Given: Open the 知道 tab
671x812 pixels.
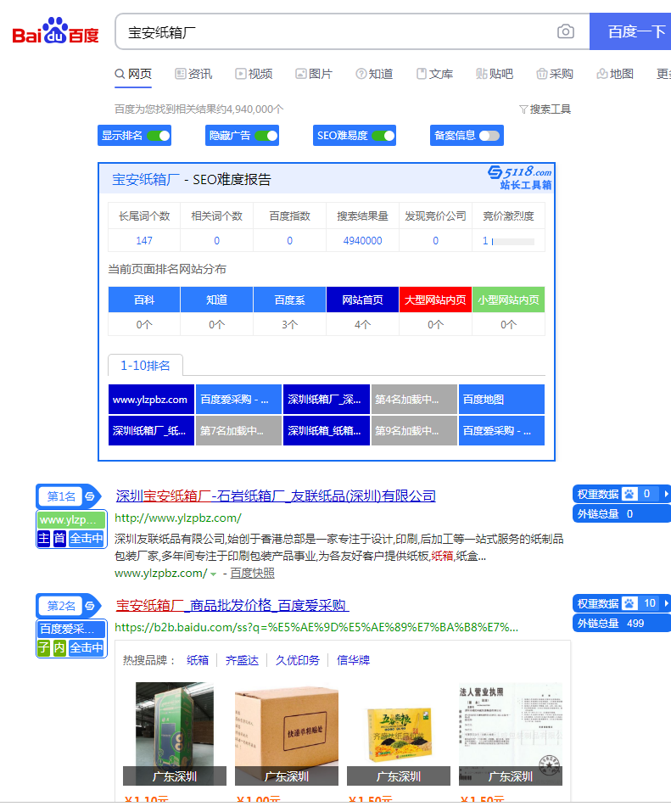Looking at the screenshot, I should [374, 74].
